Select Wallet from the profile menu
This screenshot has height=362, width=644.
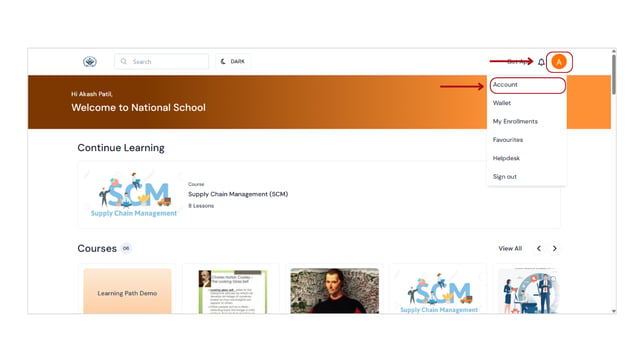click(x=502, y=103)
